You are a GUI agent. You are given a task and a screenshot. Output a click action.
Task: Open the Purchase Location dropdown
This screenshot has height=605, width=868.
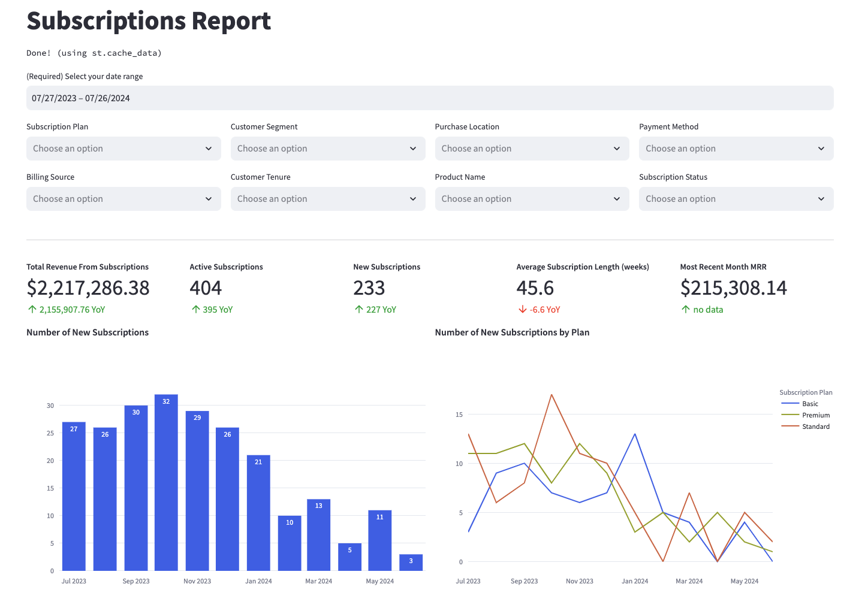point(532,148)
